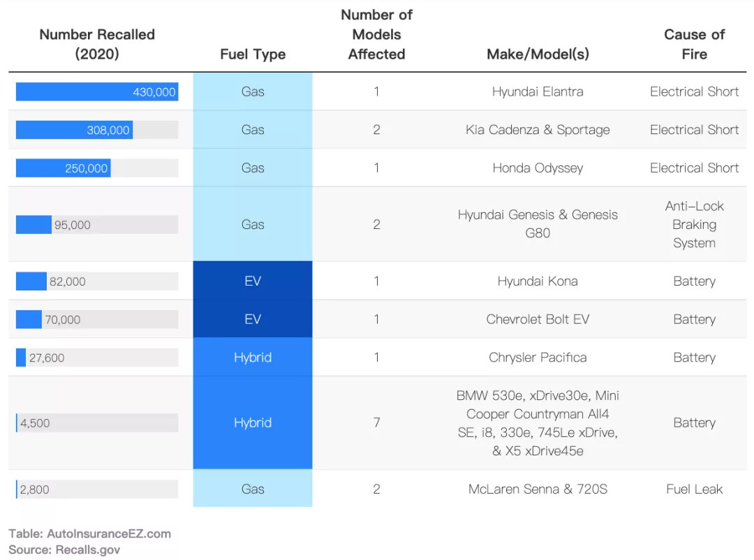754x560 pixels.
Task: Click the Make/Model(s) column header
Action: click(x=538, y=54)
